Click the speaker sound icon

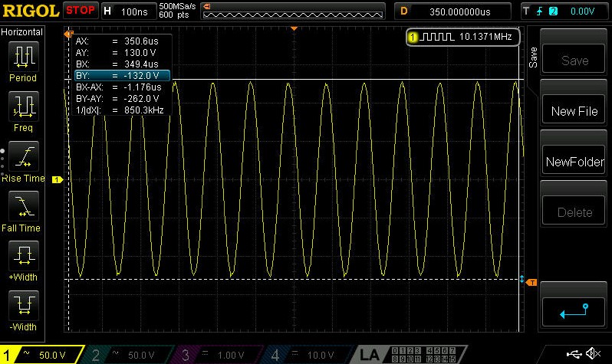(593, 354)
